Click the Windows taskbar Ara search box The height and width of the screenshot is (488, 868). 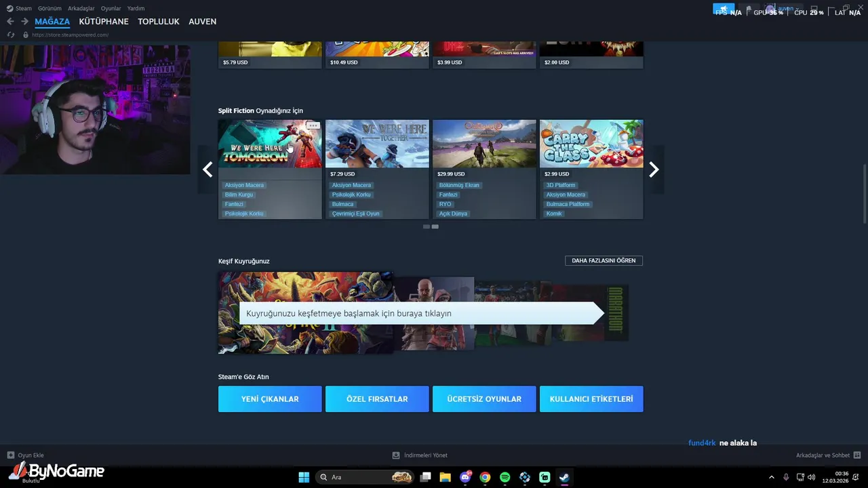(x=365, y=477)
